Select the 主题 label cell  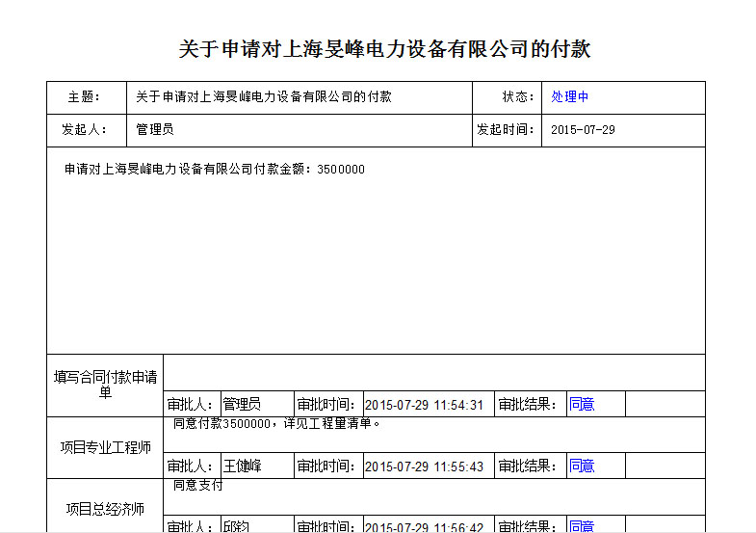(x=85, y=97)
